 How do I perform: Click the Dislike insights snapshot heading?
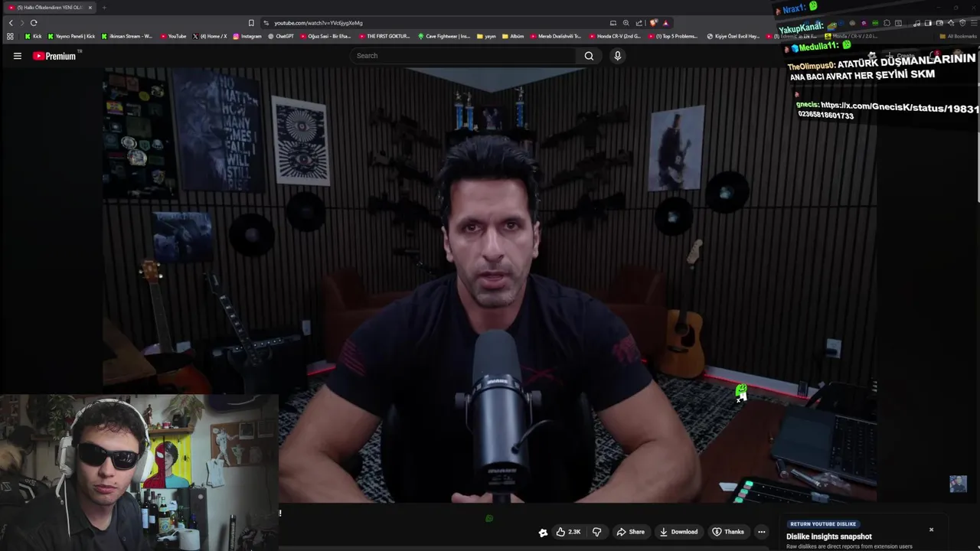(x=829, y=536)
